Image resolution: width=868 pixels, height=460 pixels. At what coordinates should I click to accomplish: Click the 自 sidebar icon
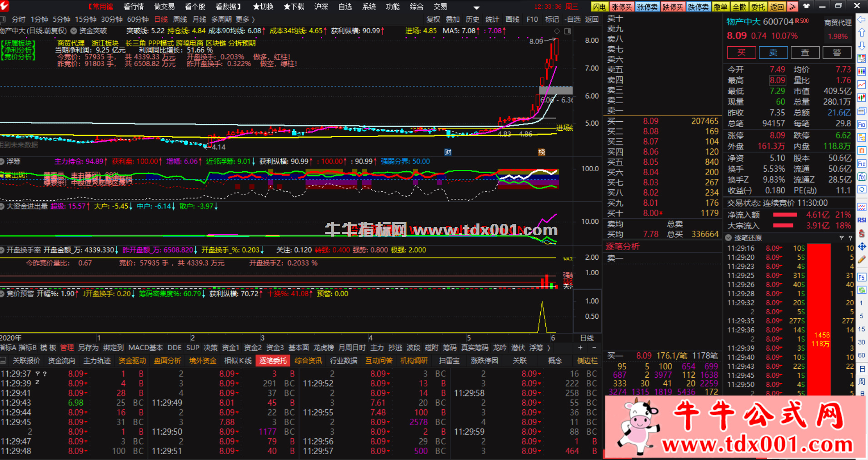[x=861, y=150]
